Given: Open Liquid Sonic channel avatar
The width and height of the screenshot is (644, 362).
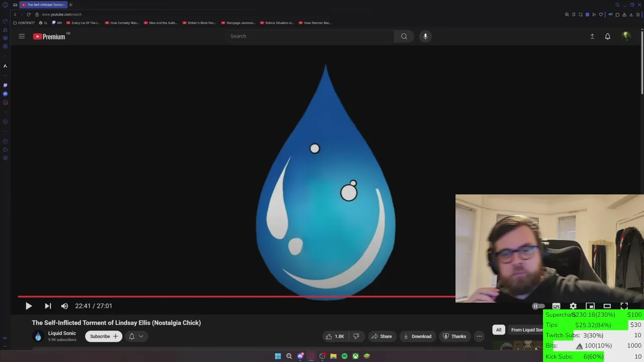Looking at the screenshot, I should (38, 336).
